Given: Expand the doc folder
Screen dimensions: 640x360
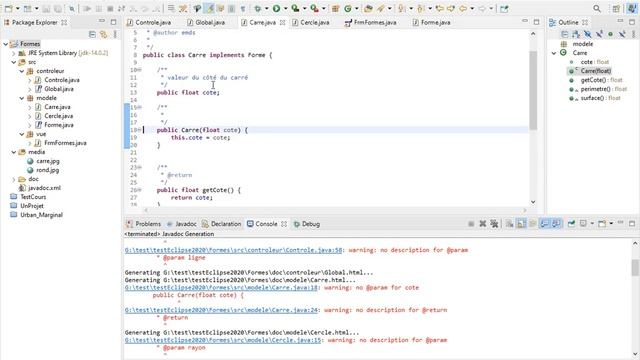Looking at the screenshot, I should (13, 179).
